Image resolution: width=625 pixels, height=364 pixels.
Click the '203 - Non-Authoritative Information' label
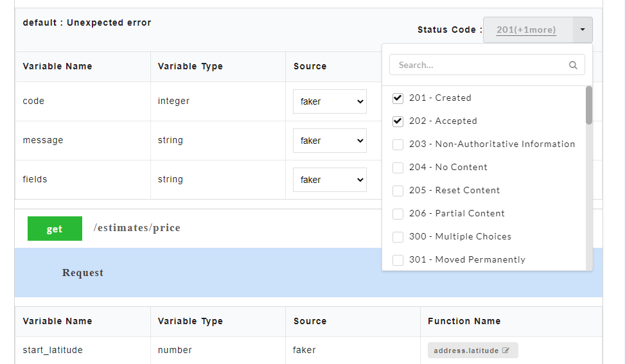pos(492,144)
